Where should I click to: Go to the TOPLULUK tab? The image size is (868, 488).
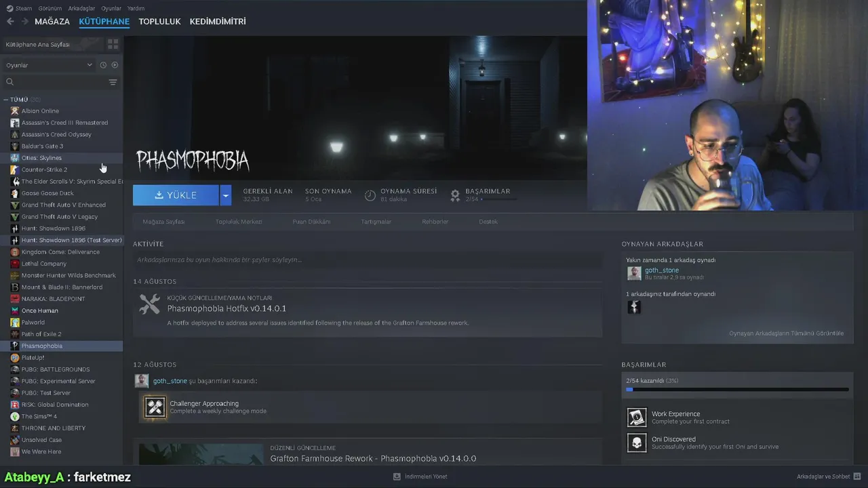(x=159, y=22)
